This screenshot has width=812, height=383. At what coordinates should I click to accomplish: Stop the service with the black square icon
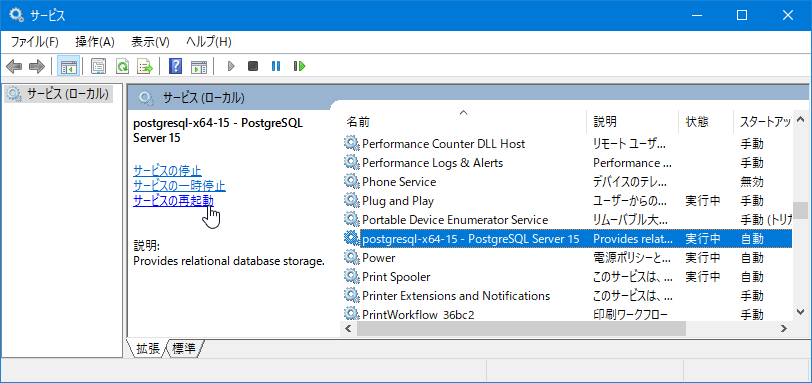point(253,66)
